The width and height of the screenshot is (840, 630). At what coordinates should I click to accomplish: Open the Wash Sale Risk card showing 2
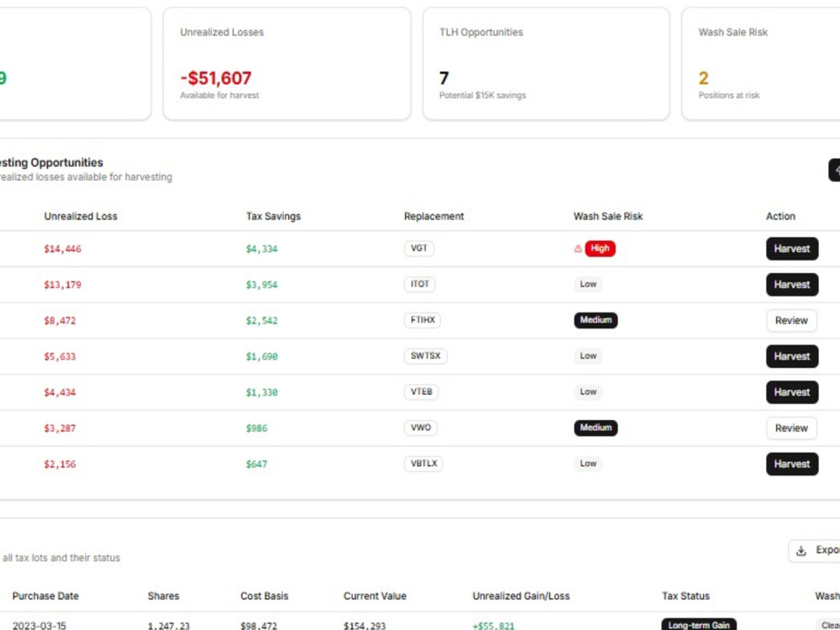[x=761, y=64]
